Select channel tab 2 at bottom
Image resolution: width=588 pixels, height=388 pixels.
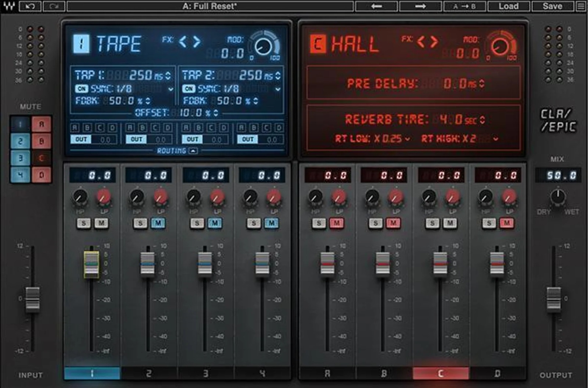[149, 373]
